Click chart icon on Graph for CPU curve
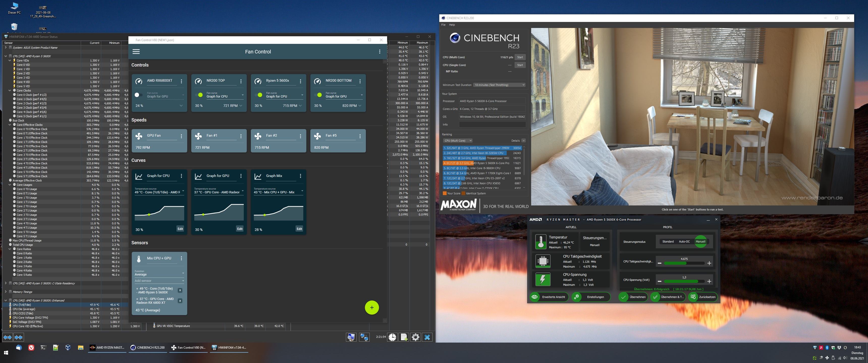 (x=139, y=176)
